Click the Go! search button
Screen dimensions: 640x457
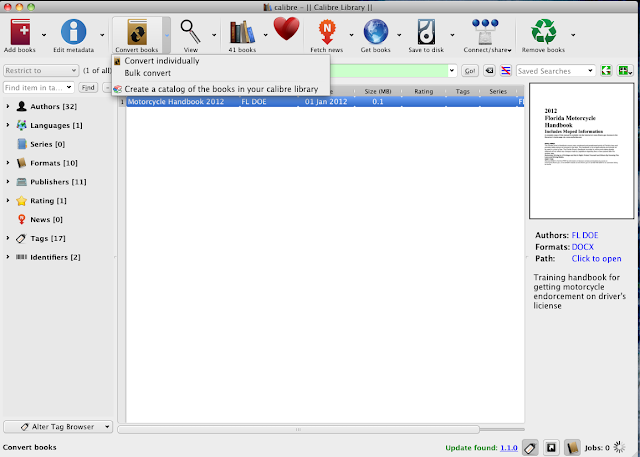(x=470, y=71)
